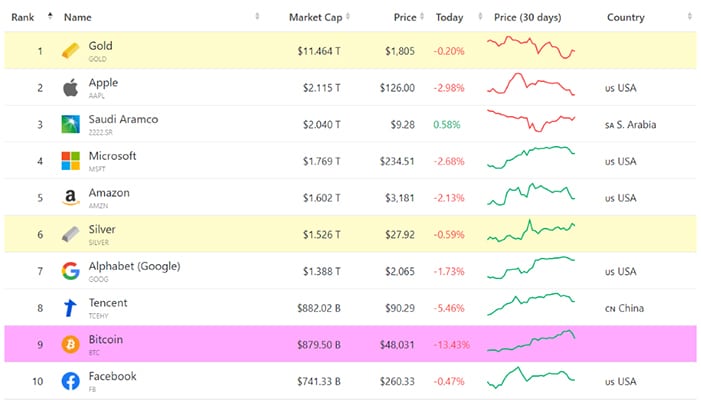The height and width of the screenshot is (400, 701).
Task: Open the Microsoft company link
Action: 112,156
